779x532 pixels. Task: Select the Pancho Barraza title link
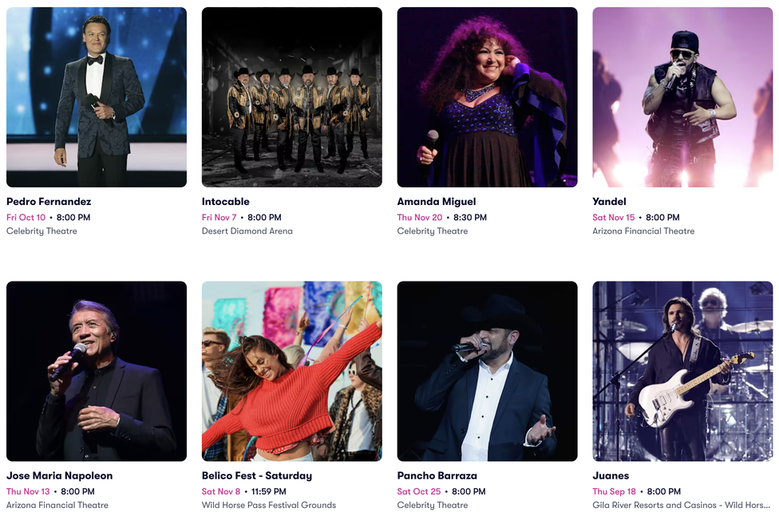437,475
